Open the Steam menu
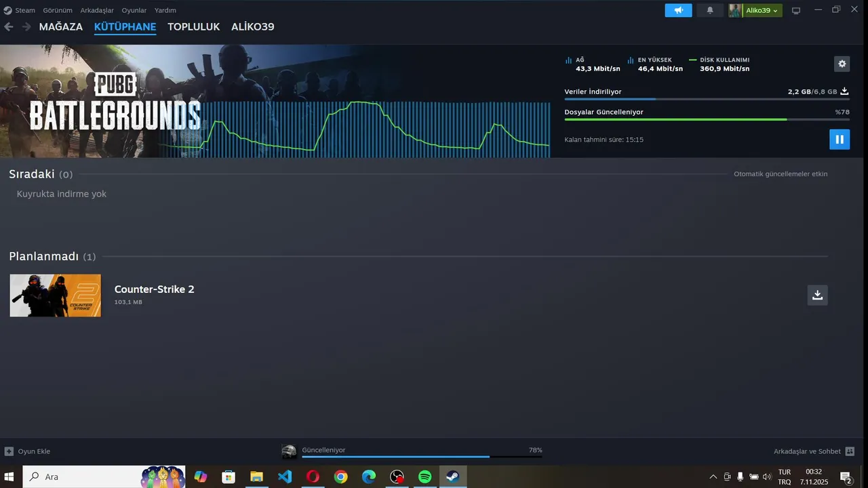Screen dimensions: 868x488 (25, 10)
